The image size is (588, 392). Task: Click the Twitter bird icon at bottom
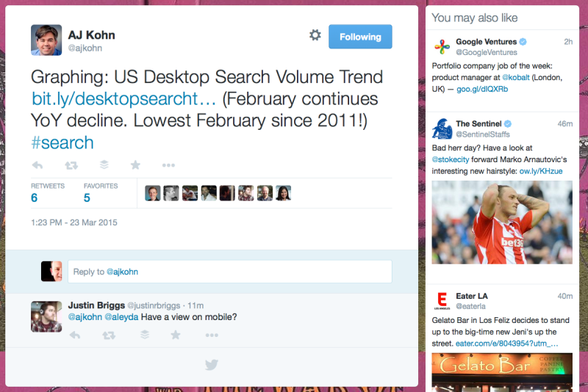[212, 365]
